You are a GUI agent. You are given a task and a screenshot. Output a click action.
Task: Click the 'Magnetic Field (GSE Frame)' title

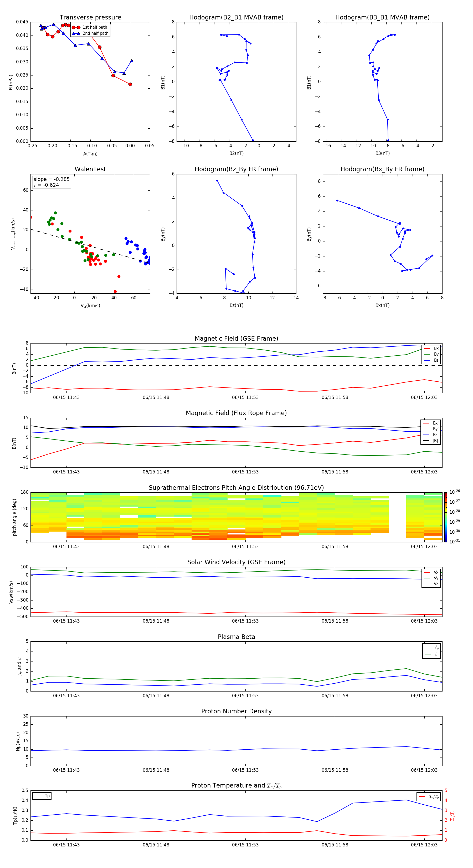pos(236,339)
